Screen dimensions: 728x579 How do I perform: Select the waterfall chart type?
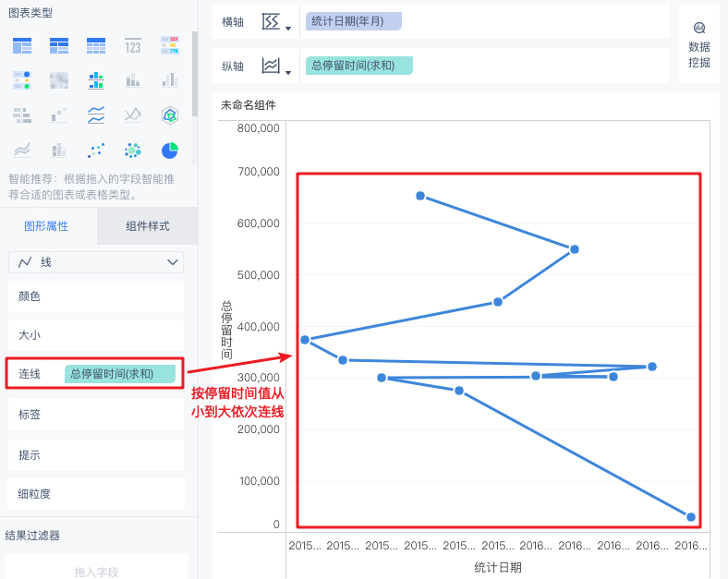pos(59,115)
